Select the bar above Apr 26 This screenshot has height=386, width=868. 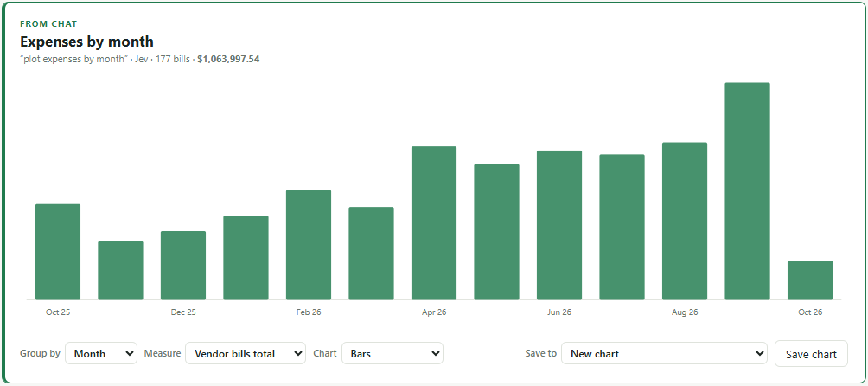(434, 223)
